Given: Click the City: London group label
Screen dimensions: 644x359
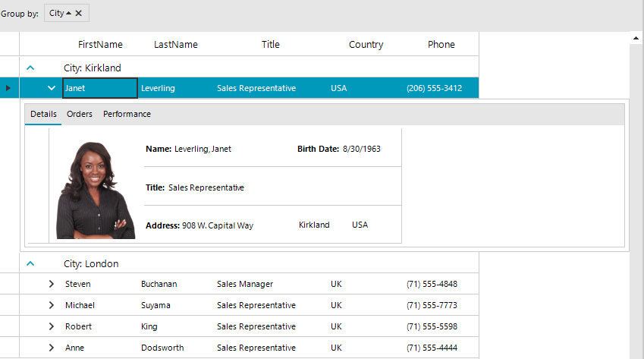Looking at the screenshot, I should point(91,263).
